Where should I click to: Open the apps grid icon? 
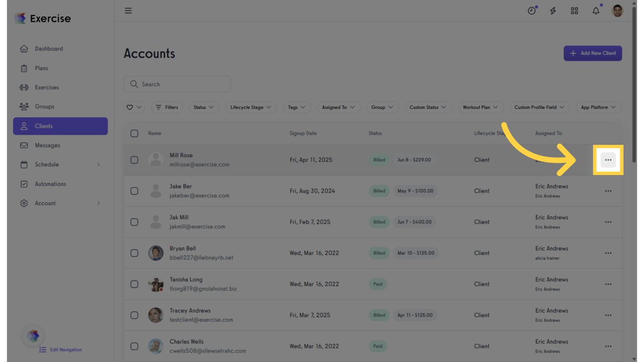[574, 10]
